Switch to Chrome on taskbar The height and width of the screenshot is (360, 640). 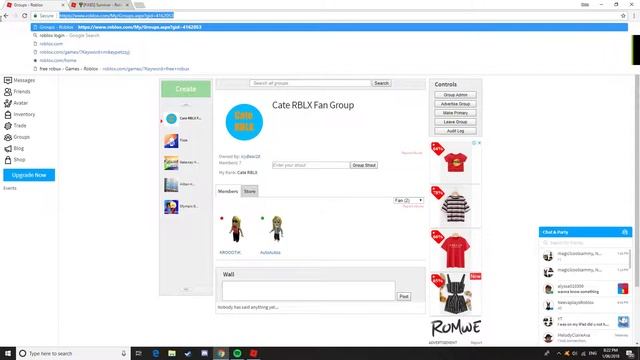click(221, 353)
